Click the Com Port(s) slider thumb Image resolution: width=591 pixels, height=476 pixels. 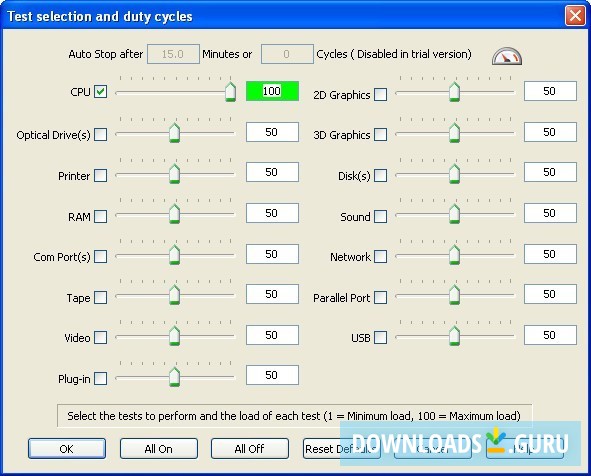174,255
